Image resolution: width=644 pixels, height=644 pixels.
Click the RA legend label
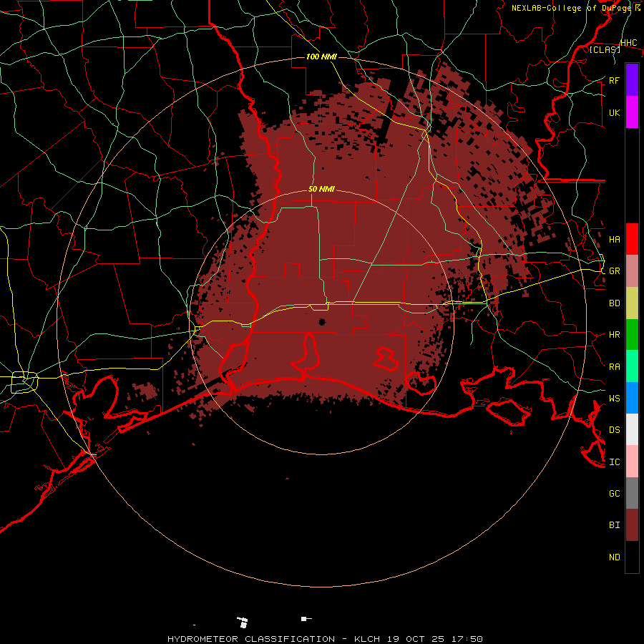pyautogui.click(x=615, y=367)
